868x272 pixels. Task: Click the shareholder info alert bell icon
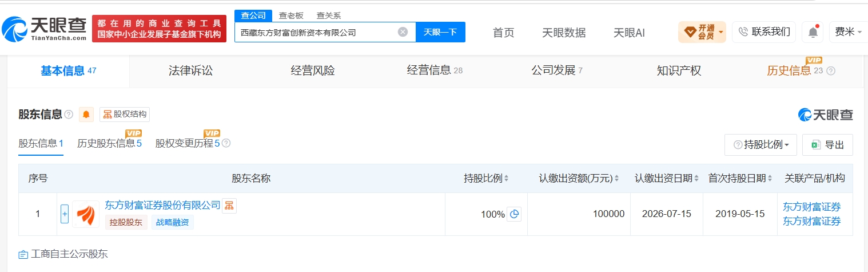tap(86, 115)
